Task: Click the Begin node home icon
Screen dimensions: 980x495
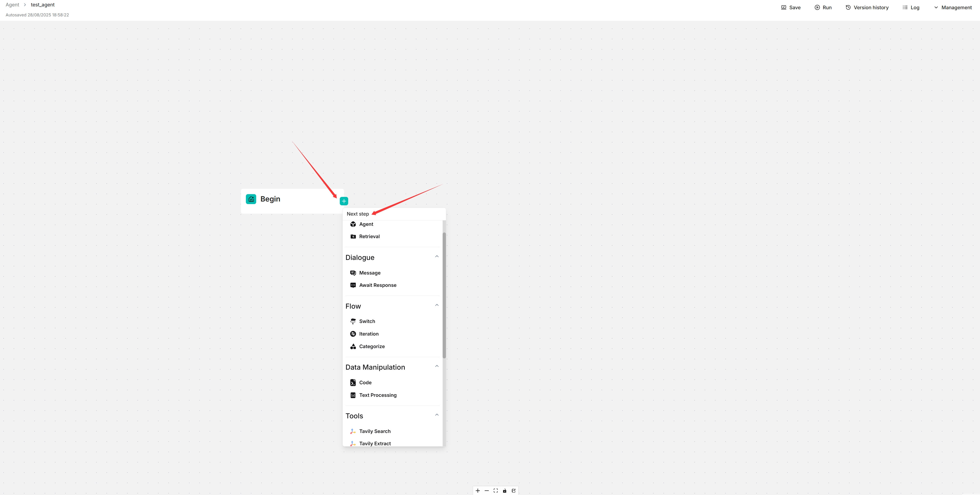Action: click(x=251, y=199)
